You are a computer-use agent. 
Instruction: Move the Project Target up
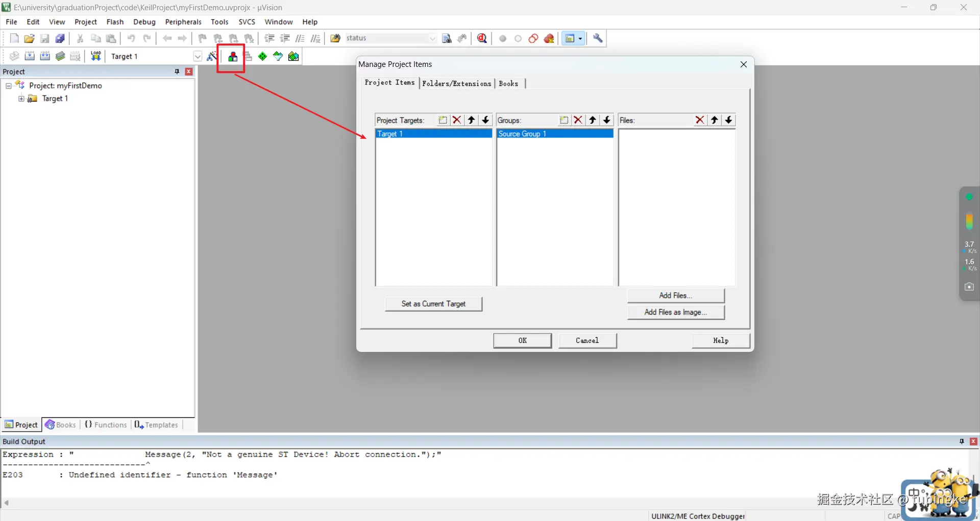[x=472, y=120]
